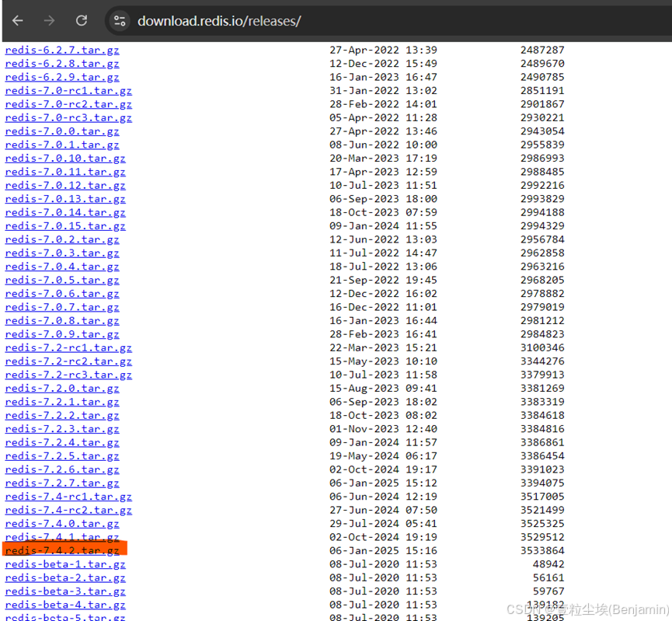Screen dimensions: 672x621
Task: Open redis-7.0-rc1.tar.gz link
Action: coord(68,91)
